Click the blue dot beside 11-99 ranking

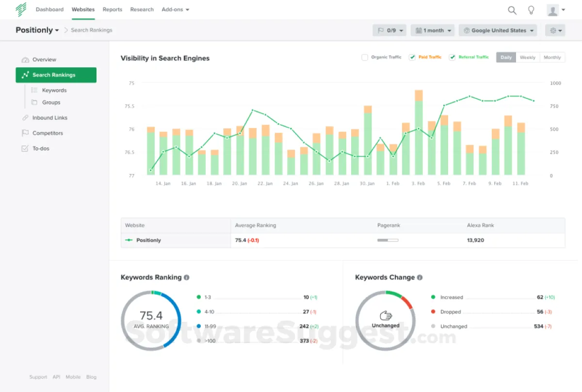(199, 326)
